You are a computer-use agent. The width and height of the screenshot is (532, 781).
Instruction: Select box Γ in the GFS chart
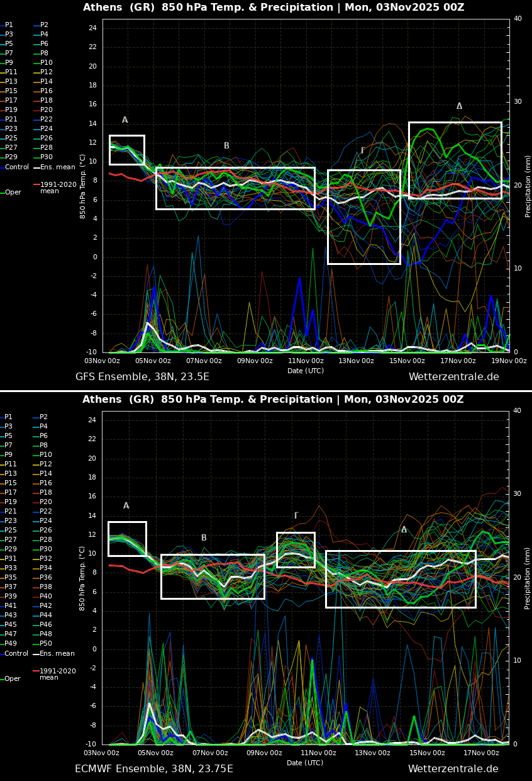pos(363,216)
